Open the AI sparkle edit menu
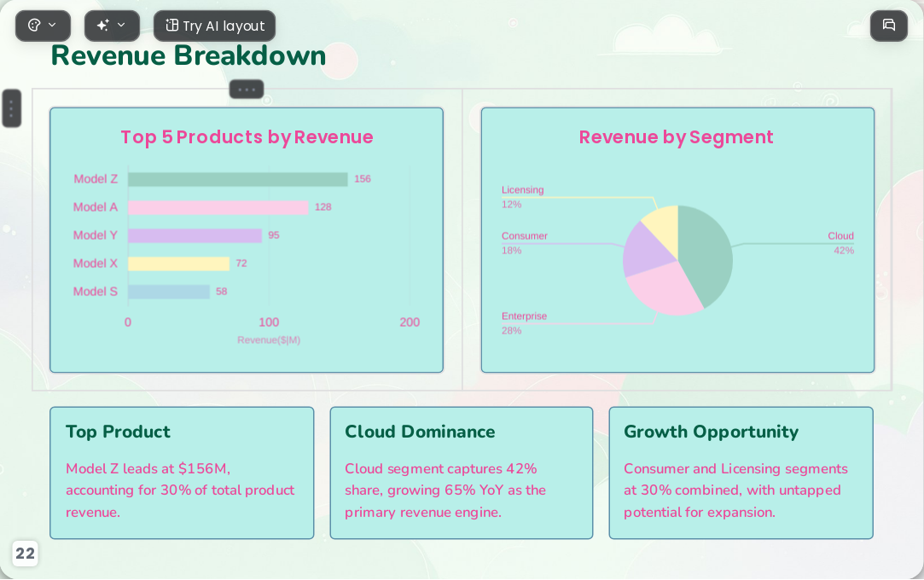The height and width of the screenshot is (580, 924). coord(112,26)
